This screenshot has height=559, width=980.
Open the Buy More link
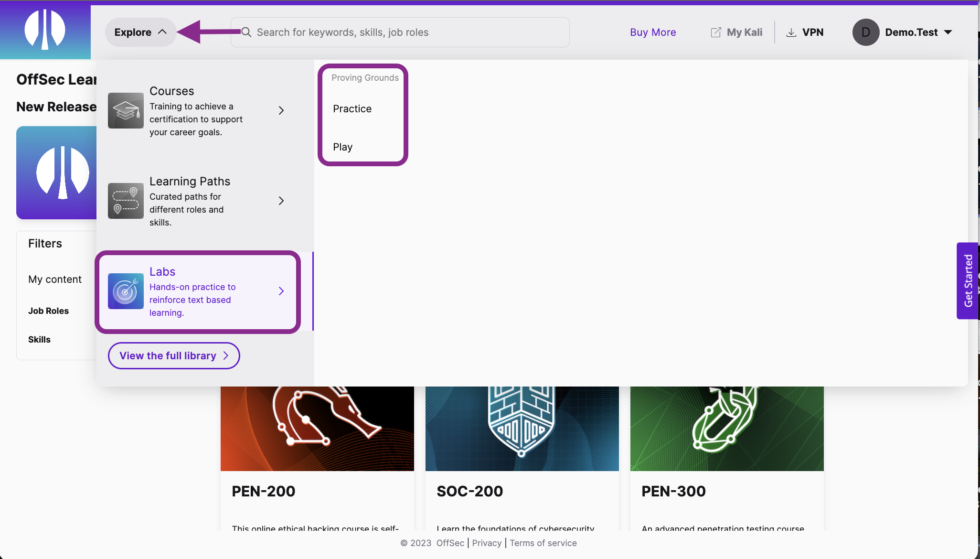(x=653, y=32)
